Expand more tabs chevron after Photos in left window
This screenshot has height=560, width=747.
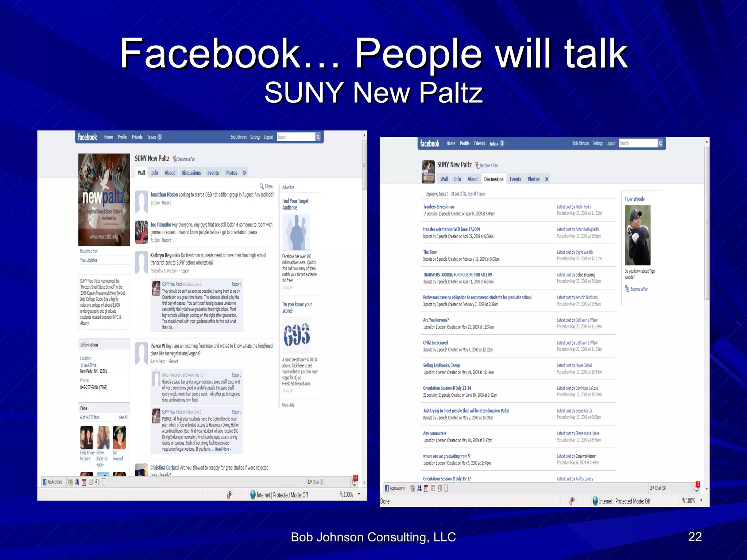point(244,173)
